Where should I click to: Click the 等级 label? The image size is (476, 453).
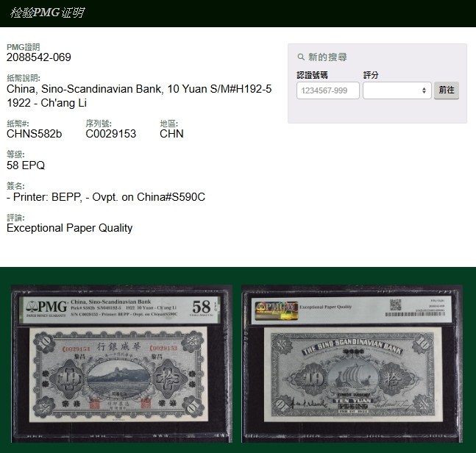(x=15, y=154)
